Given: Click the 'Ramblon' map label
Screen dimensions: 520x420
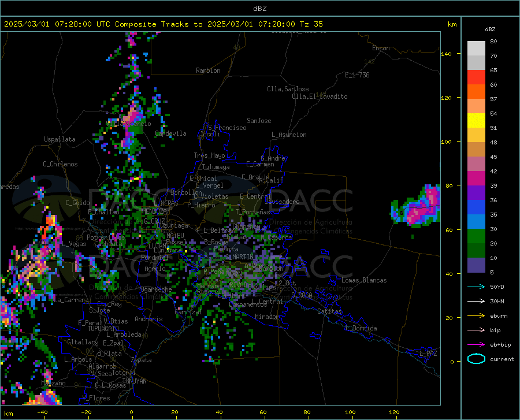Looking at the screenshot, I should pyautogui.click(x=208, y=70).
